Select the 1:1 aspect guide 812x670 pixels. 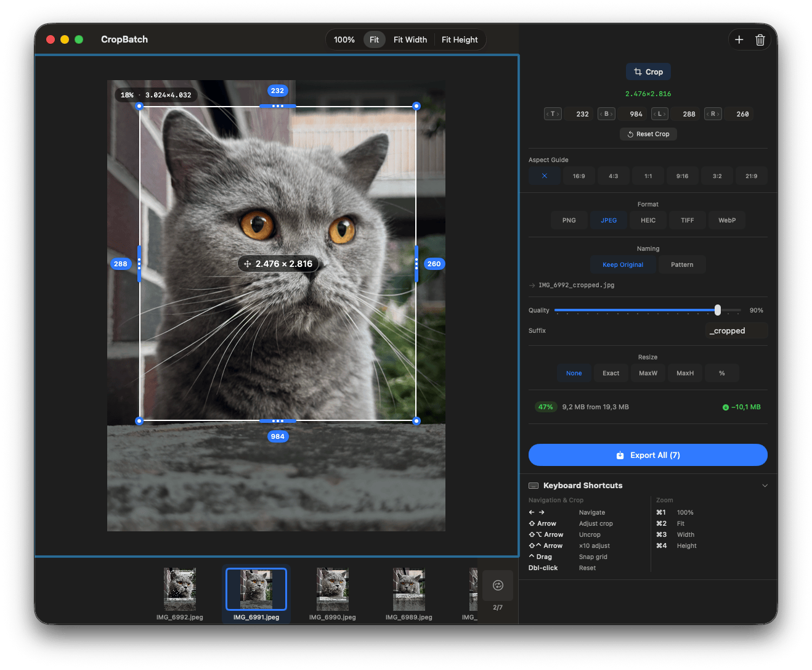point(648,176)
